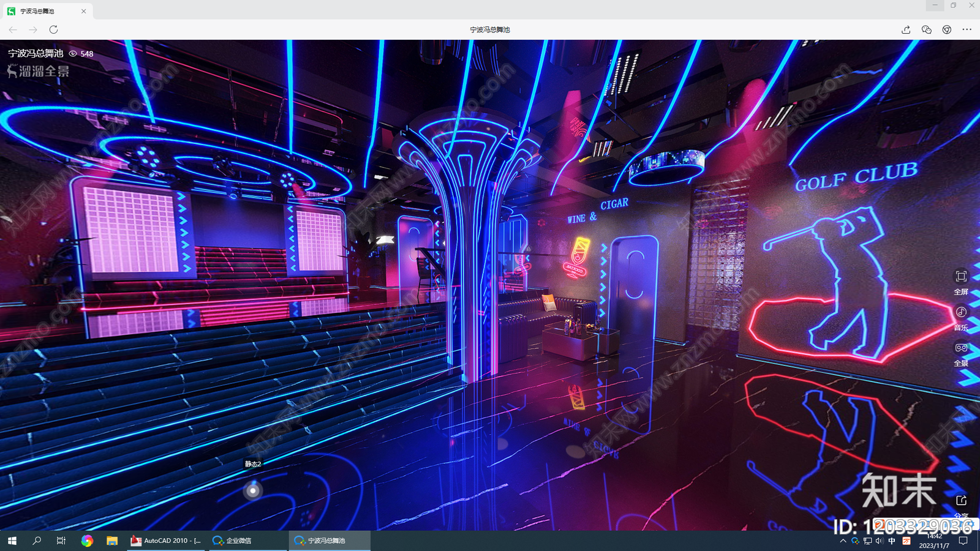The width and height of the screenshot is (980, 551).
Task: Click 宁波冯总舞池 taskbar button
Action: coord(330,541)
